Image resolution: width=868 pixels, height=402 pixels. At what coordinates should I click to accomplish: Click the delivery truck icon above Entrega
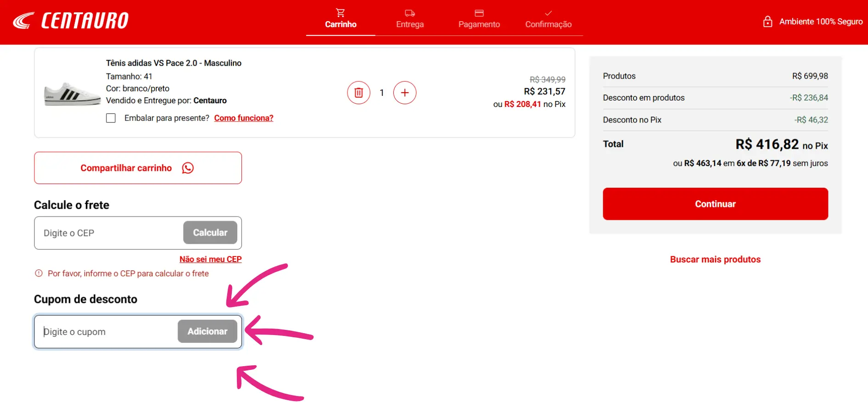pyautogui.click(x=410, y=13)
